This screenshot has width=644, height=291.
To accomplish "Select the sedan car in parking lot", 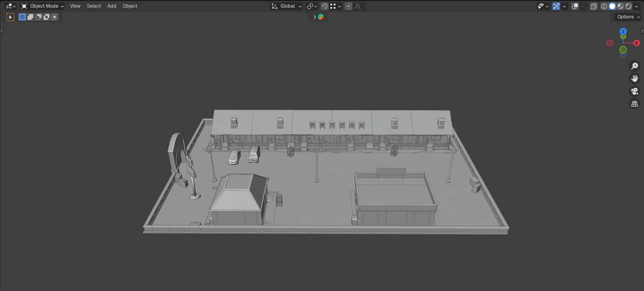I will pyautogui.click(x=234, y=157).
